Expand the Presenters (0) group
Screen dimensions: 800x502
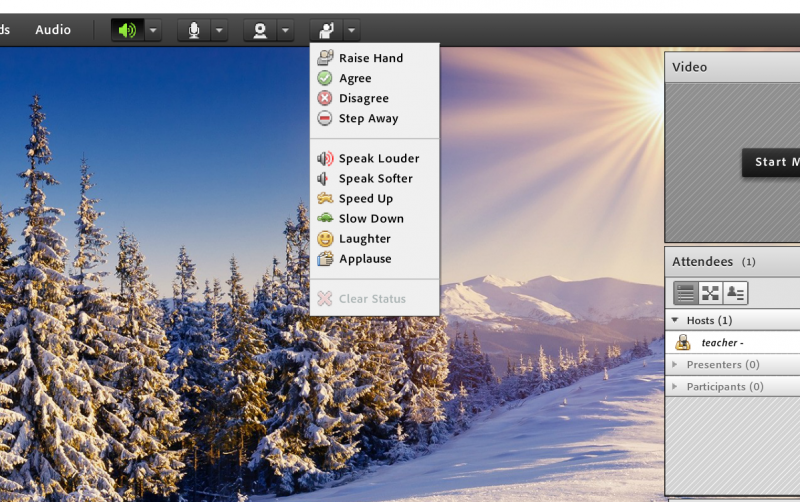point(722,365)
